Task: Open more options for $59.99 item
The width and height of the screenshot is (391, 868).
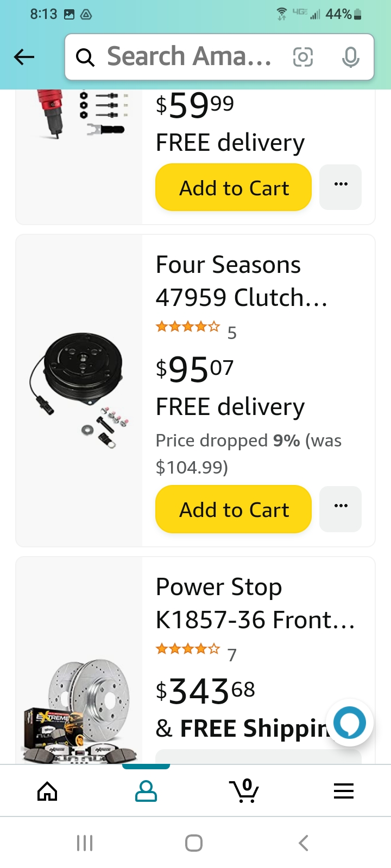Action: point(340,187)
